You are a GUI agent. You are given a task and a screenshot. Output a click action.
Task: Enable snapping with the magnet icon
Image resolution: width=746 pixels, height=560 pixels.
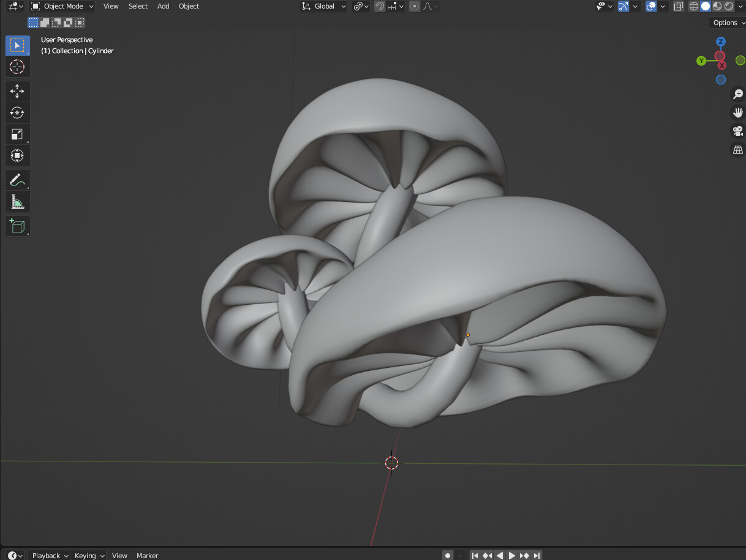[x=379, y=6]
